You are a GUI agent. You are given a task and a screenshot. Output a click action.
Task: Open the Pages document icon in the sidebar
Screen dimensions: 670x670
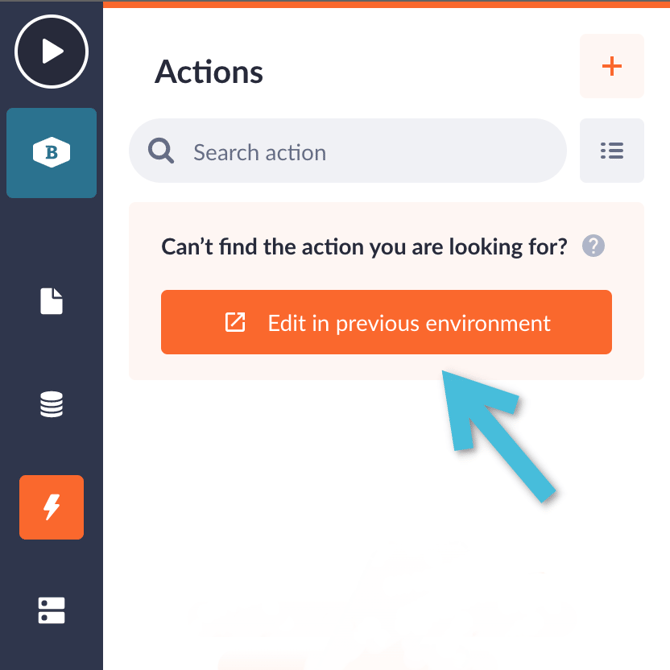51,301
